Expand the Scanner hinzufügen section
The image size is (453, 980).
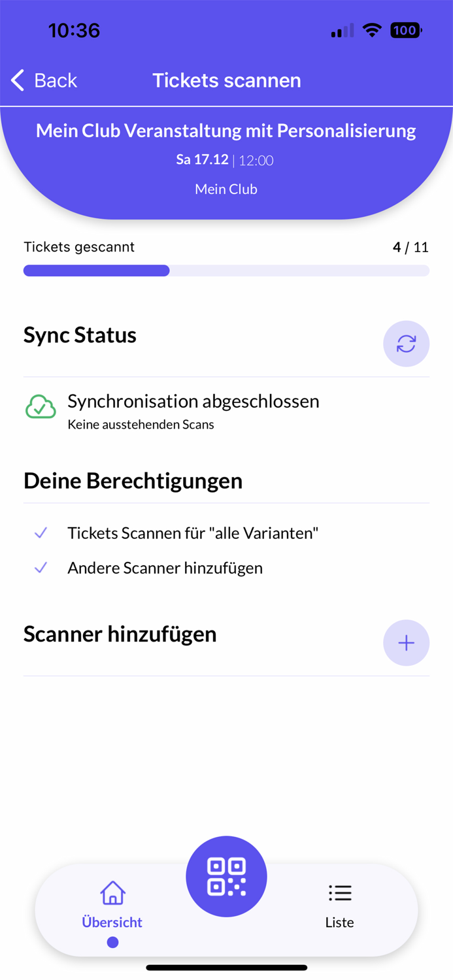point(120,634)
